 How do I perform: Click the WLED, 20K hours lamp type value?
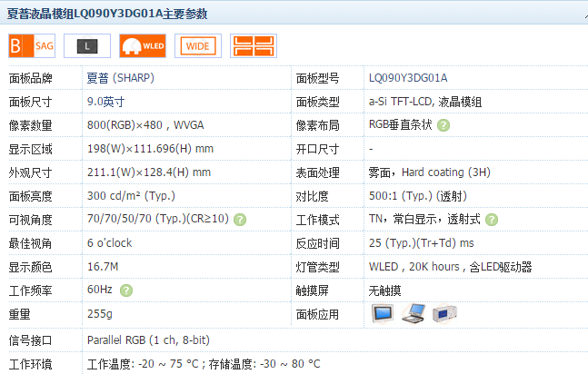[450, 267]
